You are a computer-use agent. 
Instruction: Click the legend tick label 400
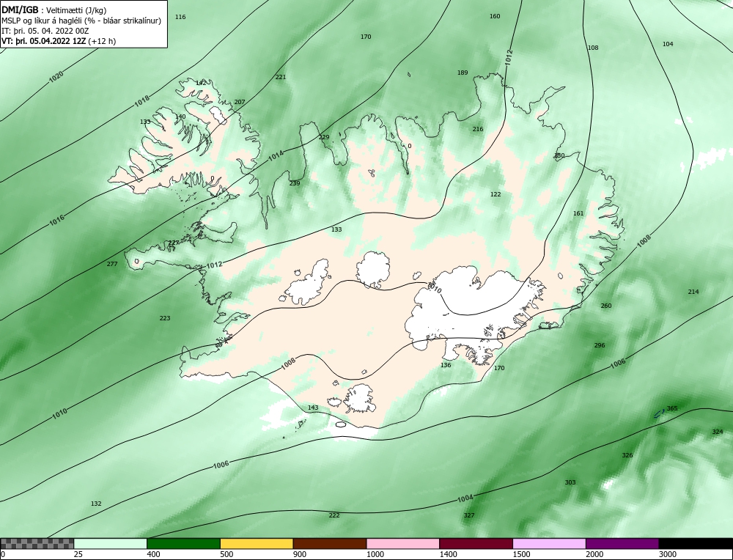click(153, 554)
